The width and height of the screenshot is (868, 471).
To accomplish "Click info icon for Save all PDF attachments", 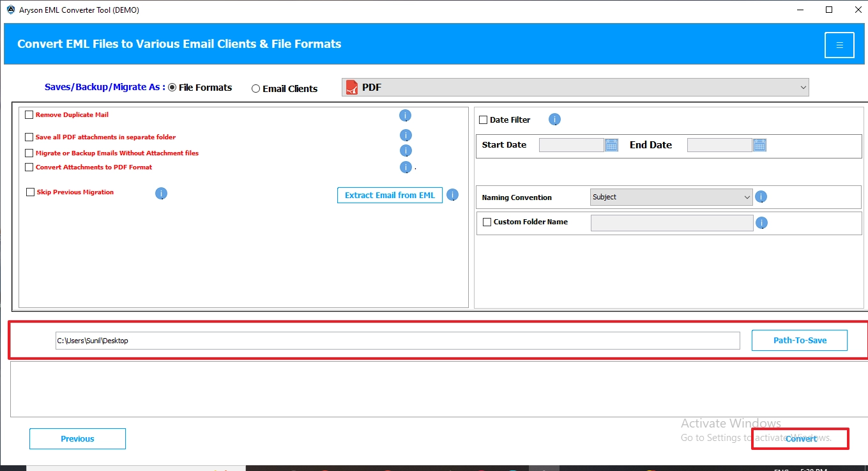I will click(405, 135).
